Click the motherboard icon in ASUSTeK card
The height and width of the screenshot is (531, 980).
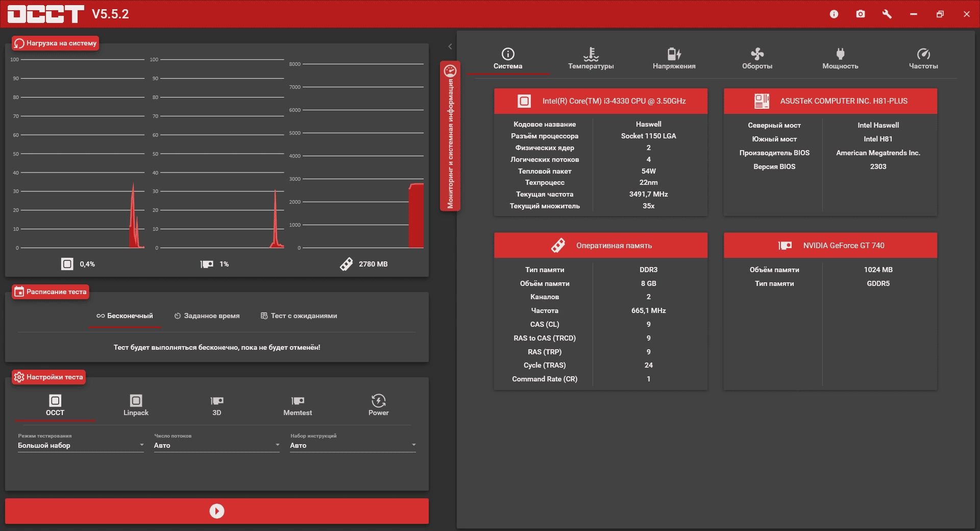point(762,101)
